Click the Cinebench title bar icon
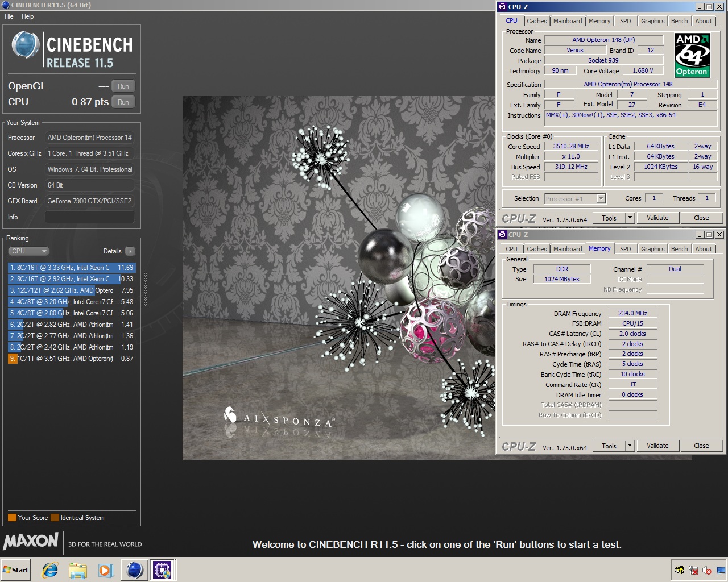This screenshot has height=582, width=728. [5, 5]
